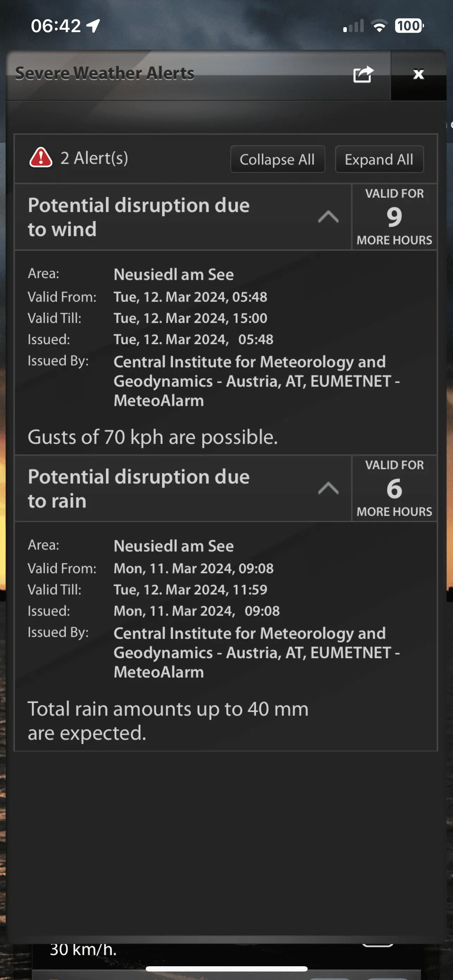Screen dimensions: 453x980
Task: Collapse the wind alert using its chevron
Action: [328, 217]
